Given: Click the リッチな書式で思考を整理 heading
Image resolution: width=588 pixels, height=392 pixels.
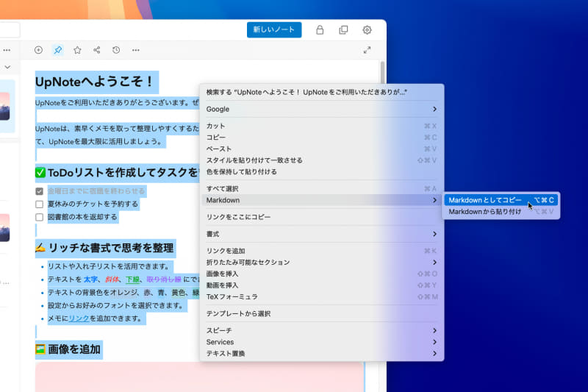Looking at the screenshot, I should tap(111, 248).
